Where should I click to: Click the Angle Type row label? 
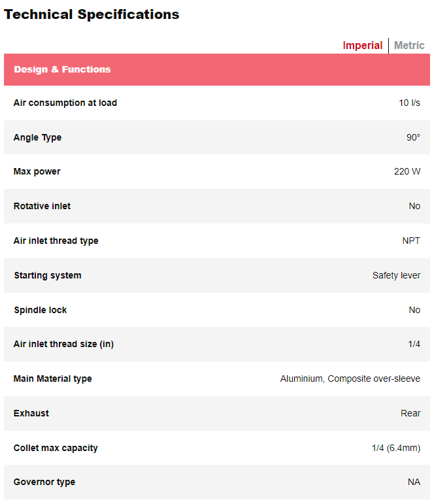tap(37, 137)
